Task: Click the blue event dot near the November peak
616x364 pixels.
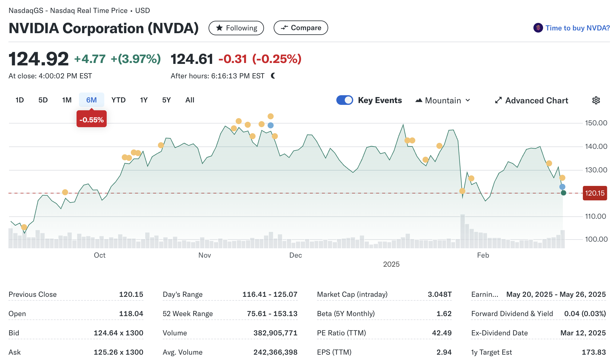Action: click(x=271, y=125)
